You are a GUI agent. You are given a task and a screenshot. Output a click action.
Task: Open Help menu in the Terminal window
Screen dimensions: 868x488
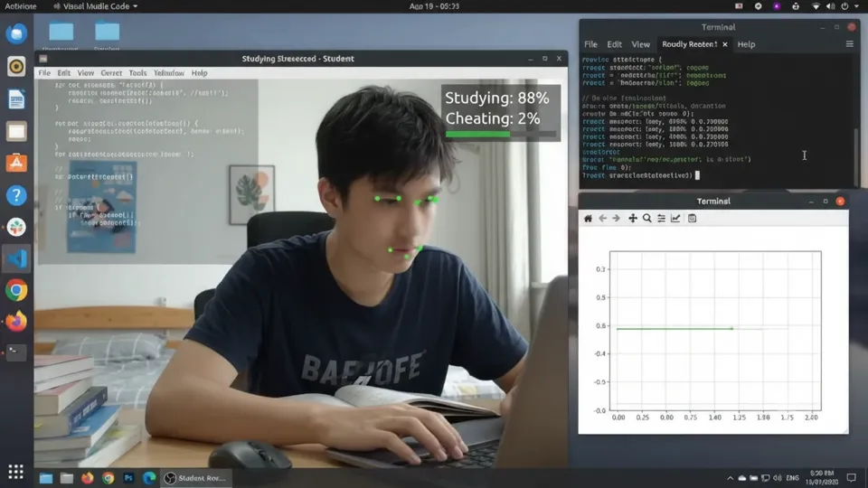(x=746, y=44)
